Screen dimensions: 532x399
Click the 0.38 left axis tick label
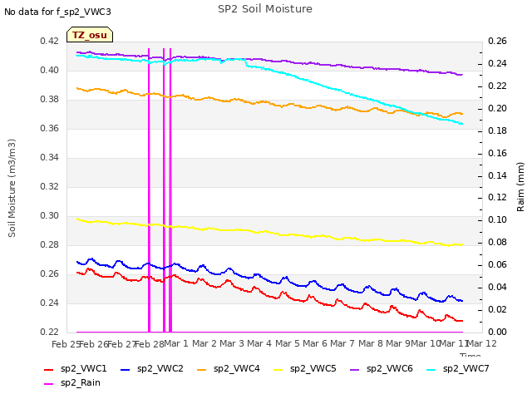point(49,100)
